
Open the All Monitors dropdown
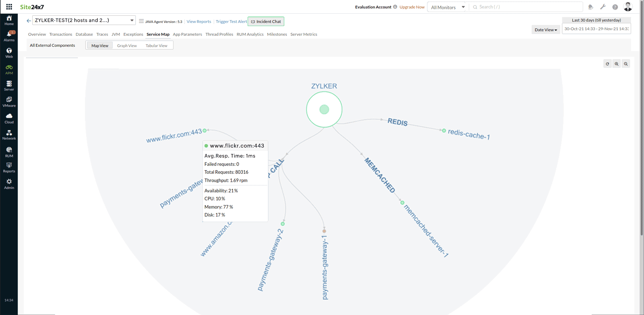pyautogui.click(x=448, y=7)
